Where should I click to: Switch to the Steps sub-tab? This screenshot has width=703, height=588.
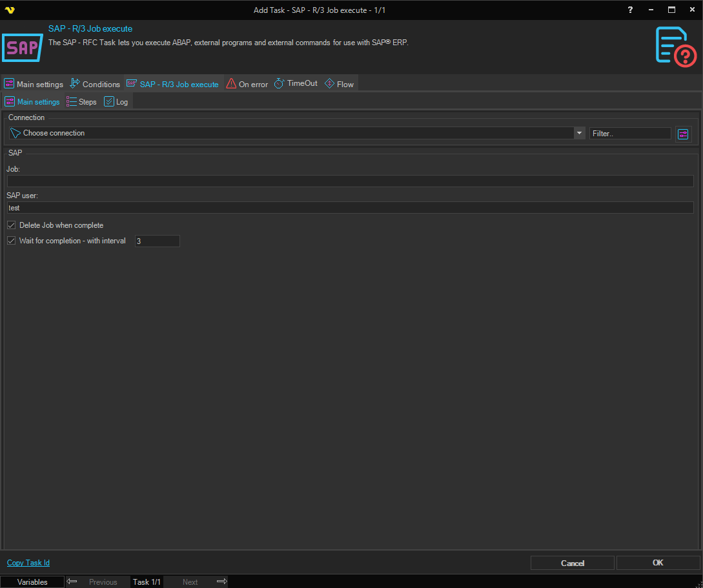tap(81, 102)
